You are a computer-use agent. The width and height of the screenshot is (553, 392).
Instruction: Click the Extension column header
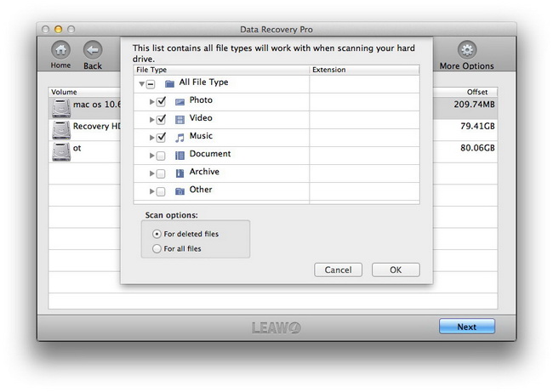click(365, 70)
